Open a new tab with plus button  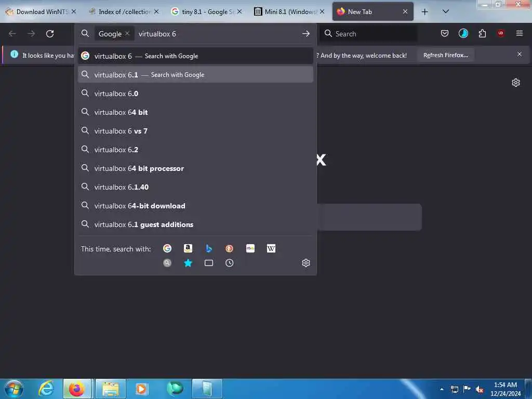[424, 12]
